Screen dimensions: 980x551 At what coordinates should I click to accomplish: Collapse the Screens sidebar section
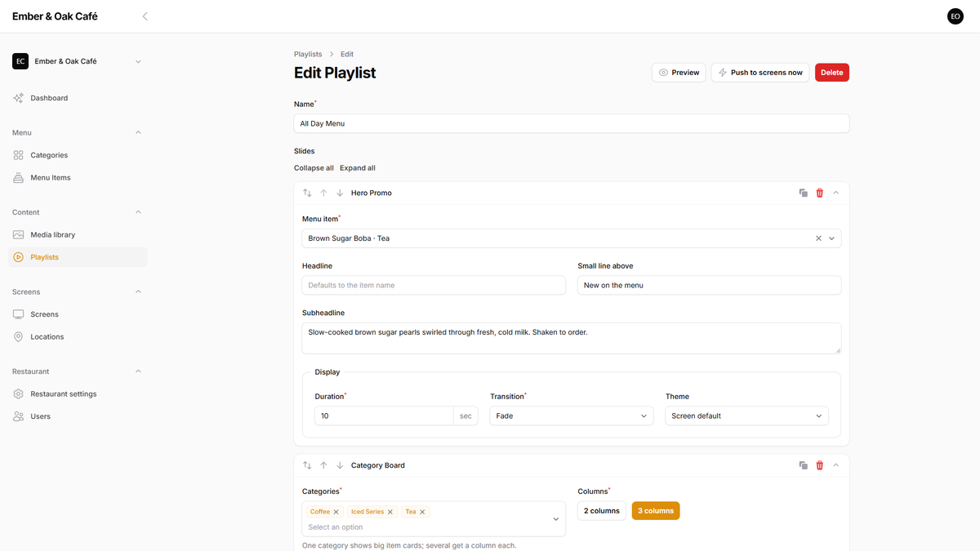(138, 291)
